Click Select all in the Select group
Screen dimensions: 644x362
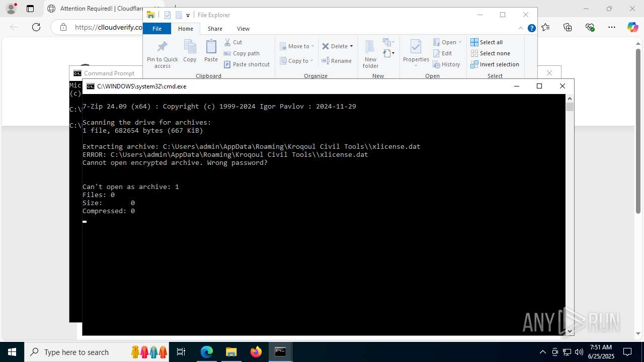[x=487, y=42]
